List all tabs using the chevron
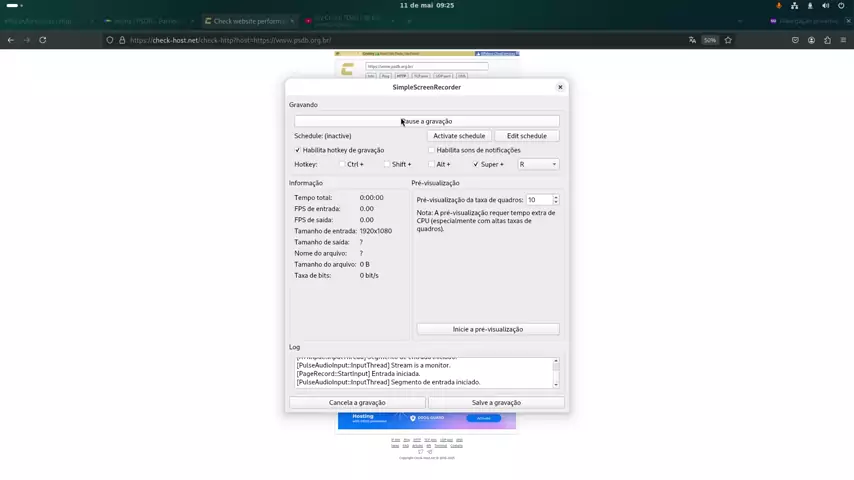 [x=740, y=21]
